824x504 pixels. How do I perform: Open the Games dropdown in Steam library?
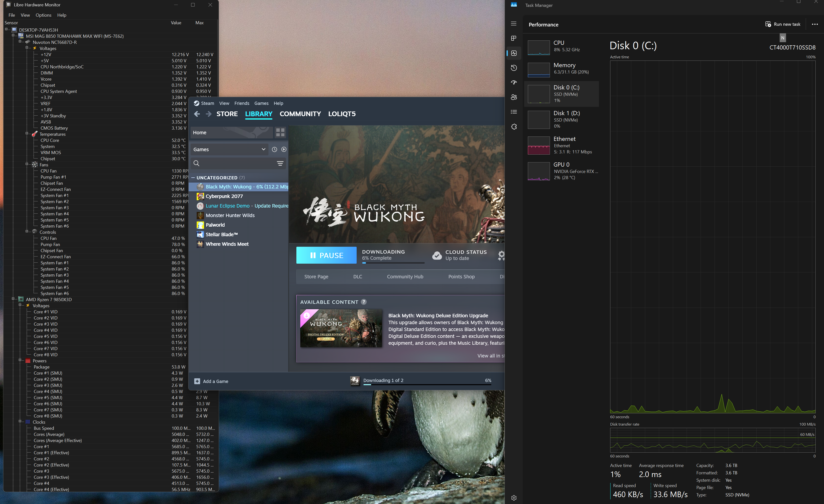230,149
